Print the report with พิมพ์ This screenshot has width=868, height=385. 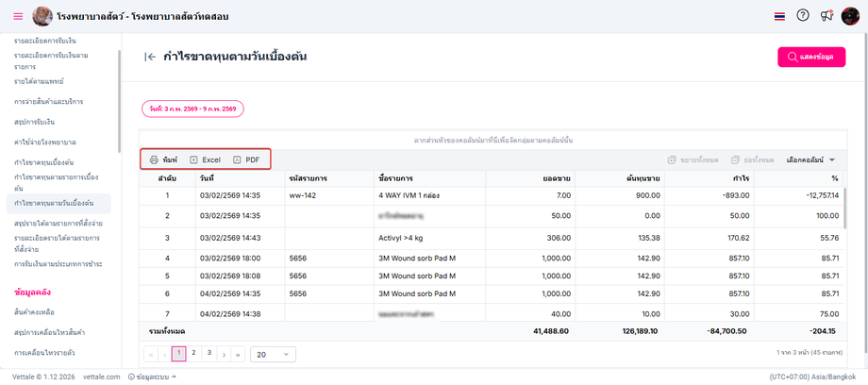(x=163, y=159)
